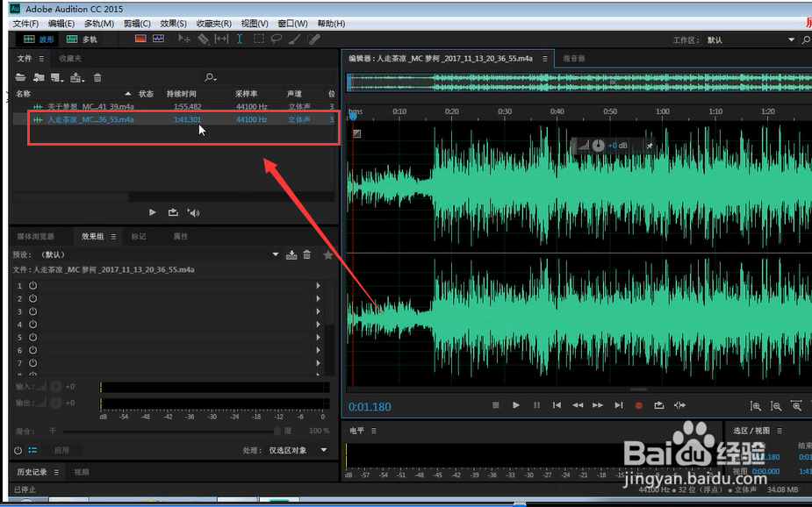Switch to Multitrack view button
This screenshot has width=812, height=507.
(x=82, y=39)
